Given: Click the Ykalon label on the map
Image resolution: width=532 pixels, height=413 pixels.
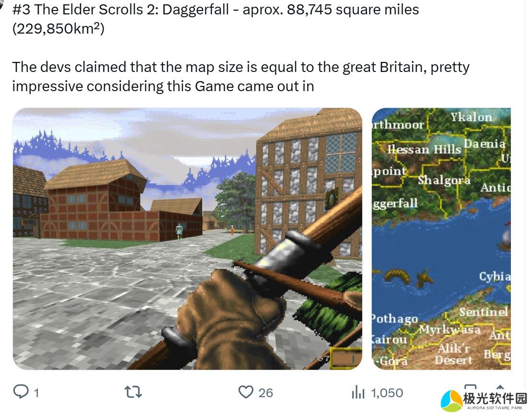Looking at the screenshot, I should 471,117.
